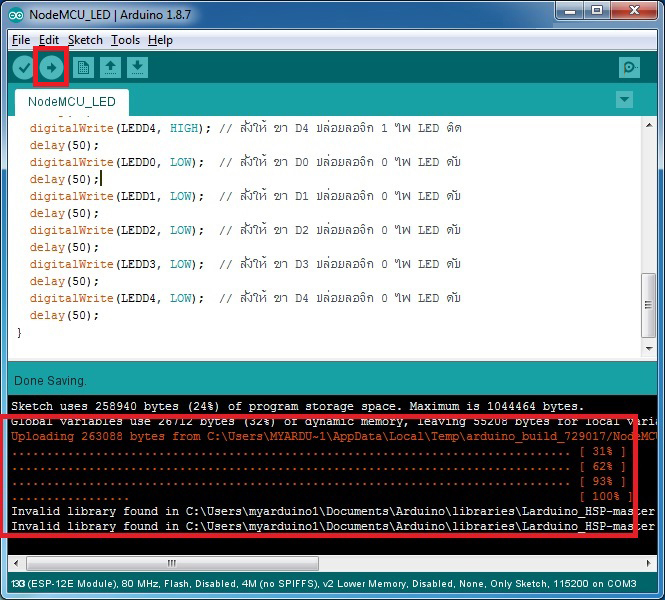The image size is (665, 600).
Task: Click the Save sketch down-arrow icon
Action: [137, 67]
